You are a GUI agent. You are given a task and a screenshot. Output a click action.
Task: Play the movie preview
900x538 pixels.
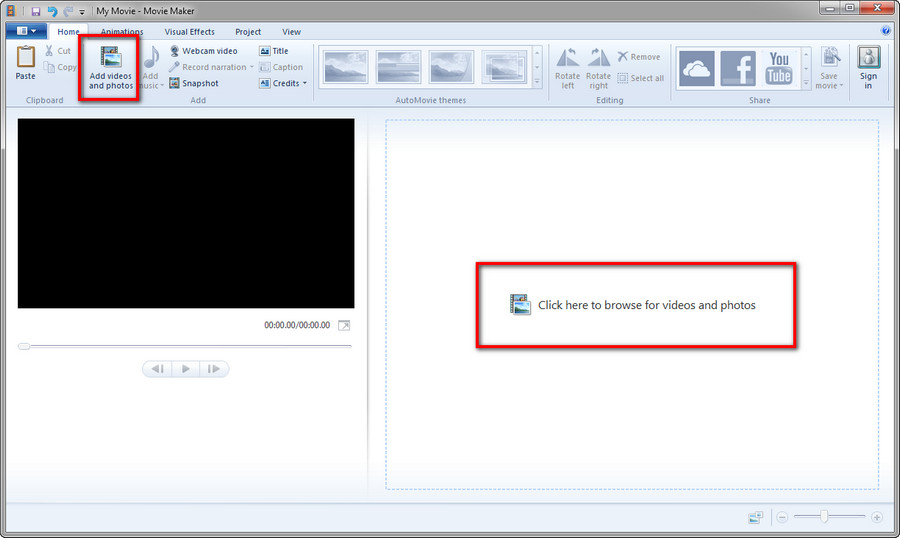coord(185,369)
